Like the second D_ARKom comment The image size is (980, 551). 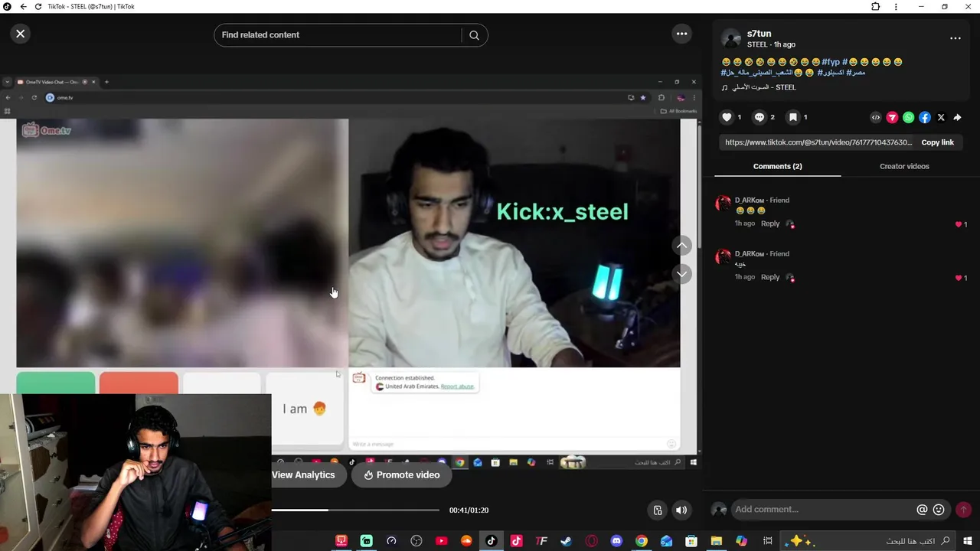click(959, 278)
